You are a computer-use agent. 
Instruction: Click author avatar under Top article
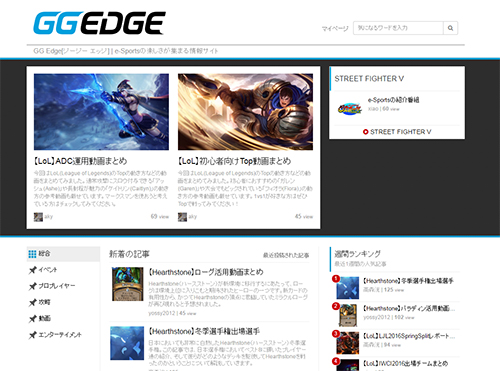[182, 217]
